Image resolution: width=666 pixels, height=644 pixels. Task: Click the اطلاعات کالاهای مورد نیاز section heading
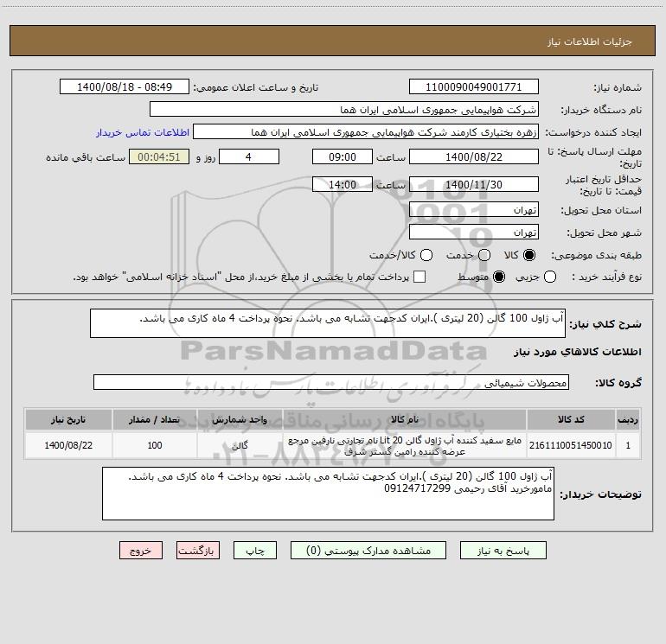coord(577,352)
